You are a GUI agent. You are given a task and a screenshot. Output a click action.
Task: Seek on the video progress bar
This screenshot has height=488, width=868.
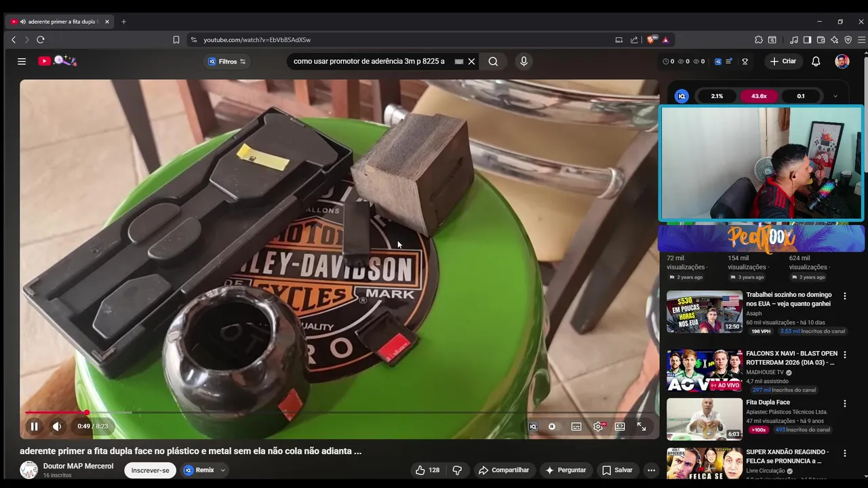(339, 412)
